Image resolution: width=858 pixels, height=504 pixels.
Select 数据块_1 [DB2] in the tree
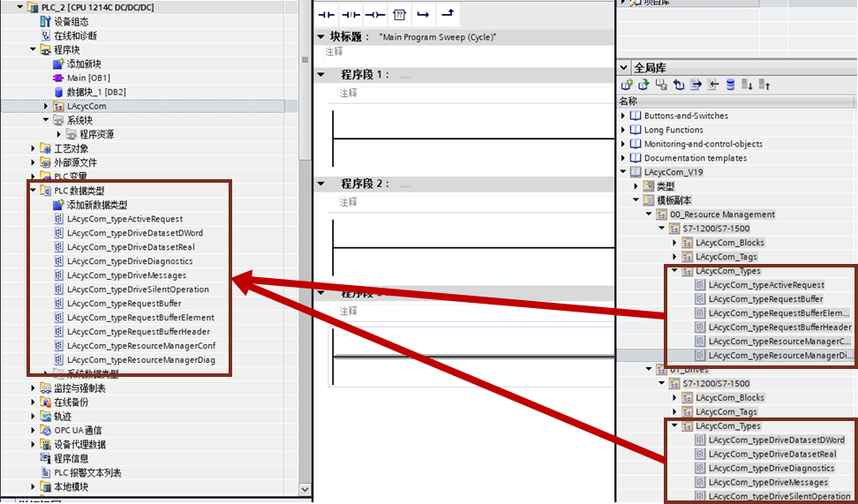(95, 92)
